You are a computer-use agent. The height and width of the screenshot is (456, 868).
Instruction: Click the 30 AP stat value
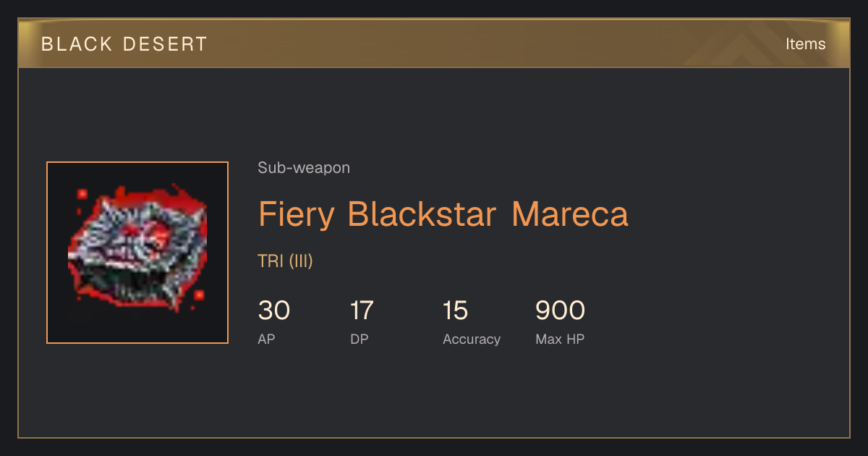point(274,311)
